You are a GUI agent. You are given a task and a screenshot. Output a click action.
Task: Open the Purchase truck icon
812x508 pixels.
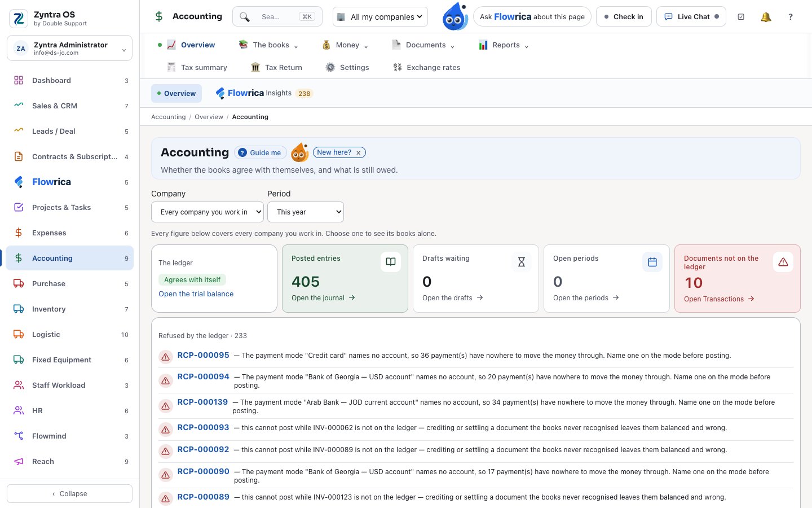point(19,283)
